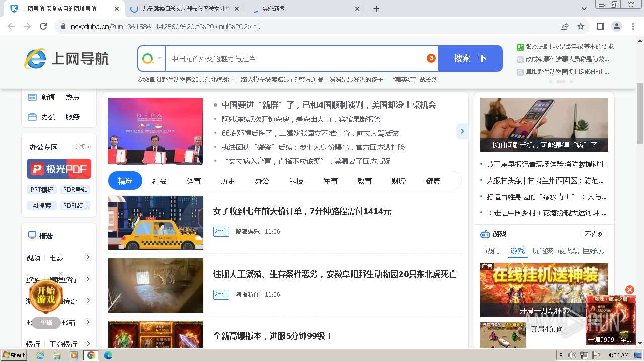644x362 pixels.
Task: Click the 重播 replay button
Action: pyautogui.click(x=46, y=323)
